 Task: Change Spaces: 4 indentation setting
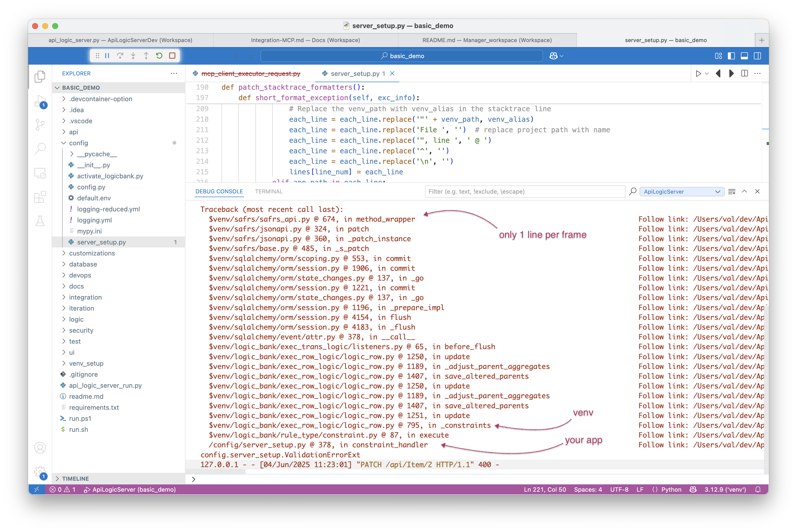pyautogui.click(x=588, y=489)
